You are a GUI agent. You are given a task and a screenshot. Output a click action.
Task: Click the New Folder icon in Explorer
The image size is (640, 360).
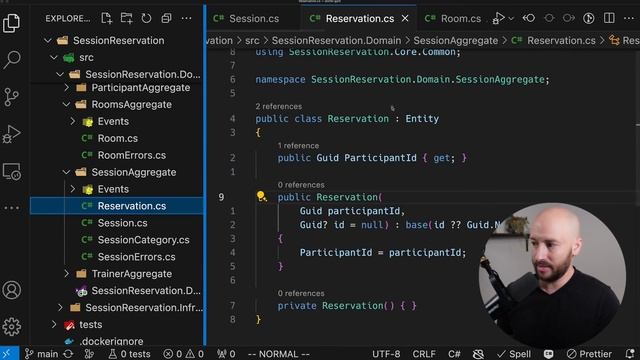[127, 18]
